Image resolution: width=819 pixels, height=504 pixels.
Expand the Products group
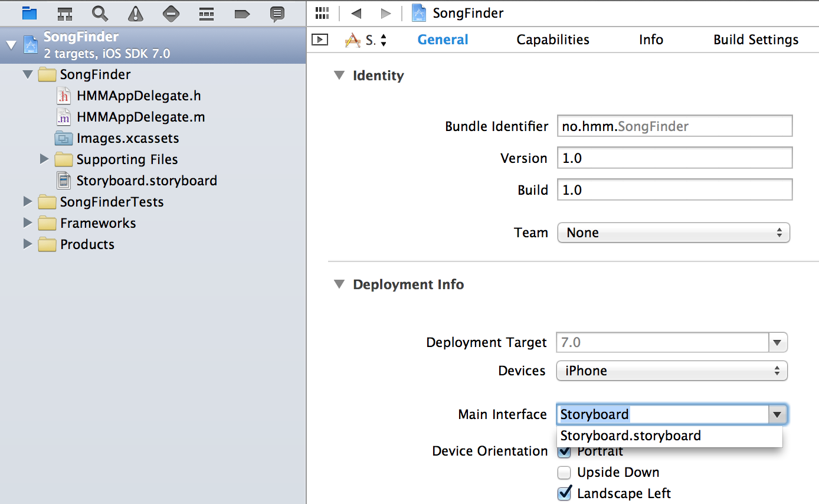(28, 244)
